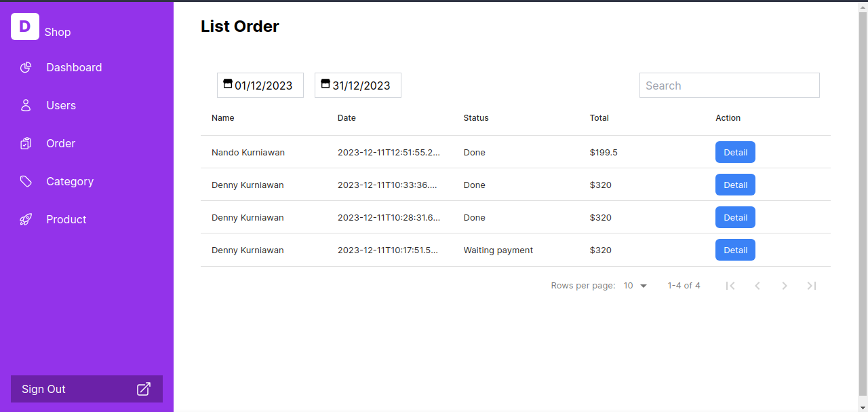Click the Users person icon
Image resolution: width=868 pixels, height=412 pixels.
[26, 105]
